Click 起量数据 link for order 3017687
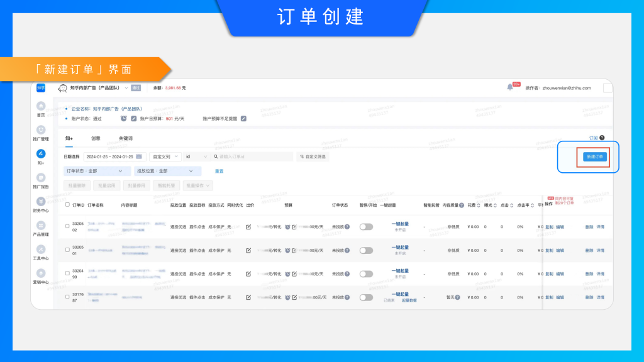The image size is (644, 362). (409, 300)
